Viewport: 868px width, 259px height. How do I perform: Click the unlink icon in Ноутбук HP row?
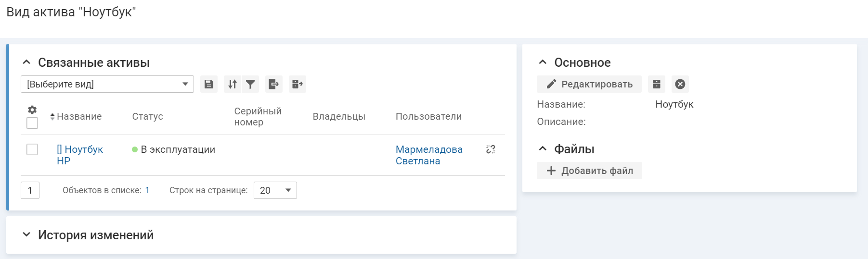point(491,149)
